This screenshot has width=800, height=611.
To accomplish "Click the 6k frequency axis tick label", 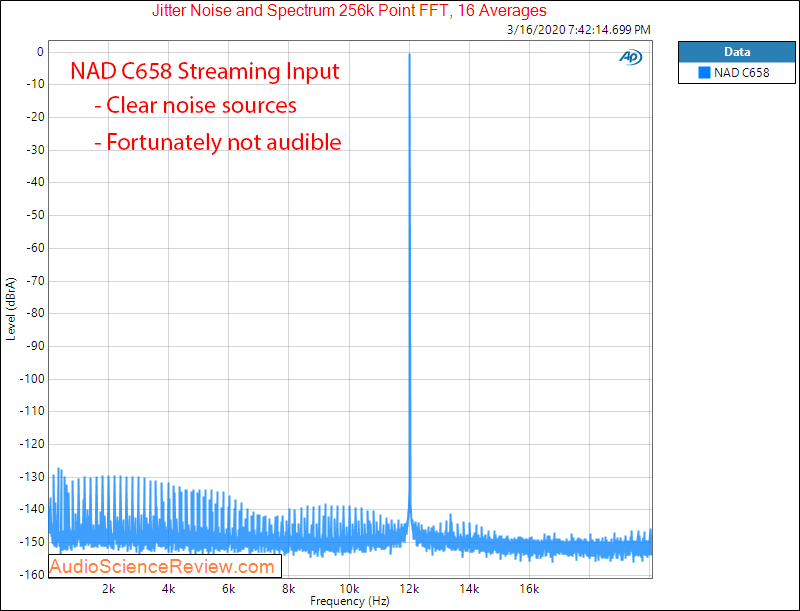I will (x=229, y=589).
